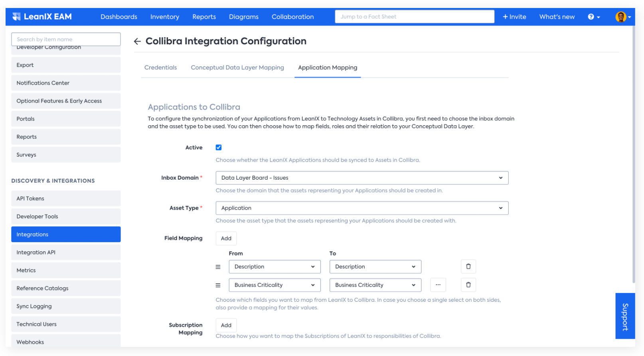Open What's new
Image resolution: width=644 pixels, height=356 pixels.
coord(557,17)
